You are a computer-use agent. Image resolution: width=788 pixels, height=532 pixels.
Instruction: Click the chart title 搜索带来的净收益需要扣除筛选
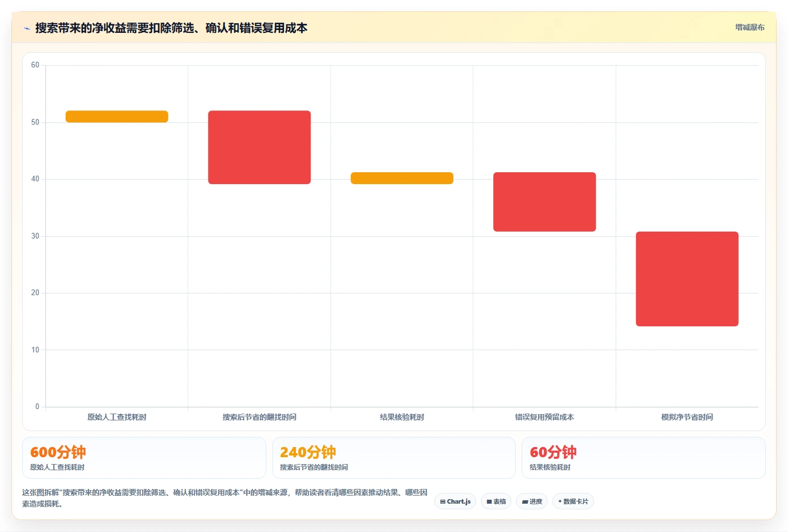(171, 28)
